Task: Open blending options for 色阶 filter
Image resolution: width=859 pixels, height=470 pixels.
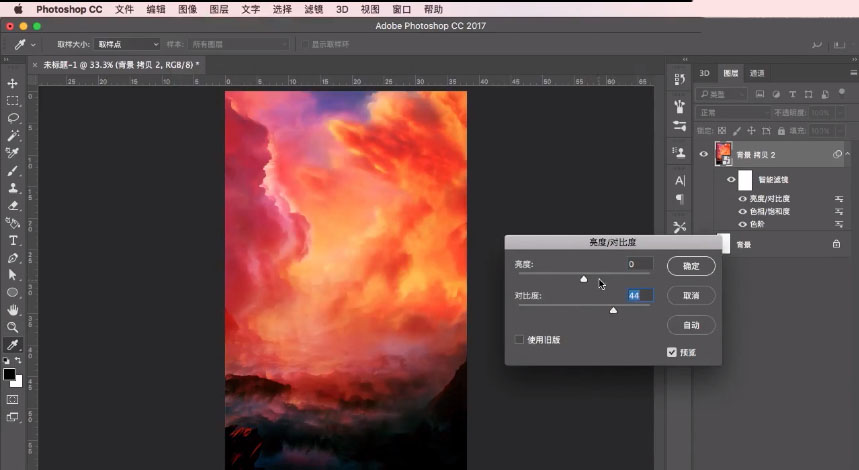Action: coord(839,224)
